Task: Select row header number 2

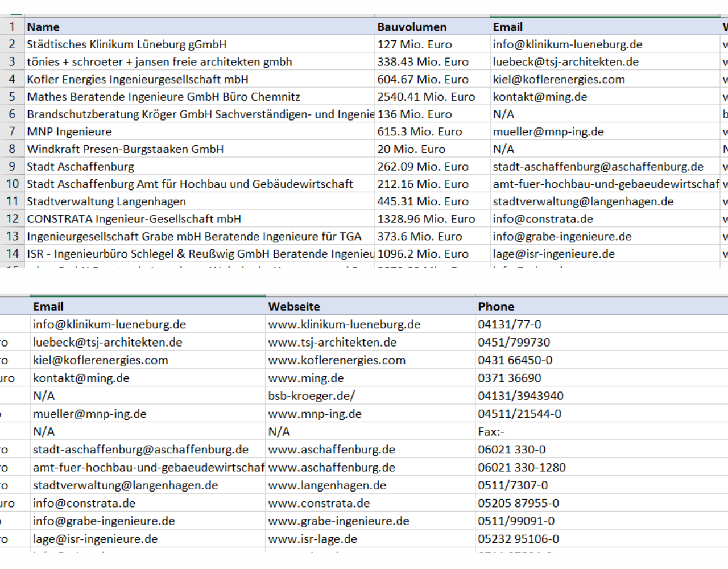Action: [12, 44]
